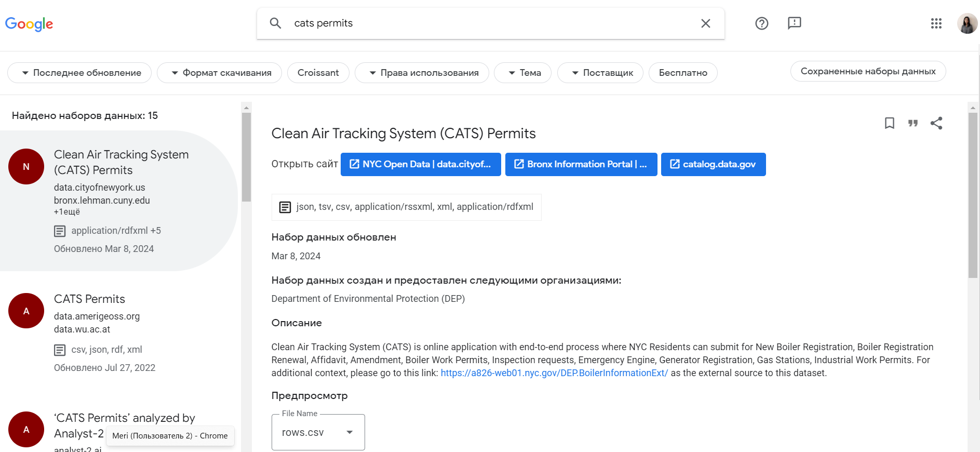The image size is (980, 452).
Task: Expand the Формат скачивания filter
Action: pos(219,73)
